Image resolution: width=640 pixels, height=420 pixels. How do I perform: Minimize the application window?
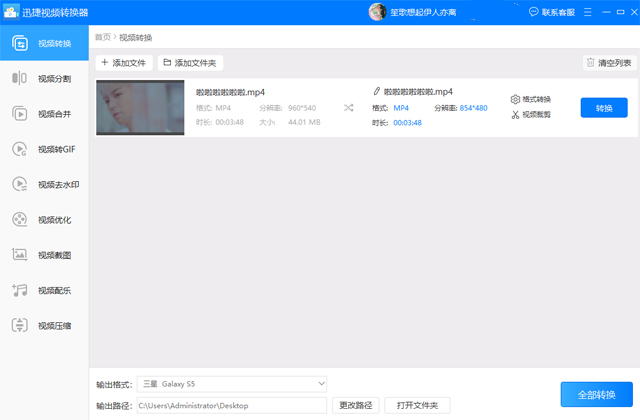coord(607,12)
